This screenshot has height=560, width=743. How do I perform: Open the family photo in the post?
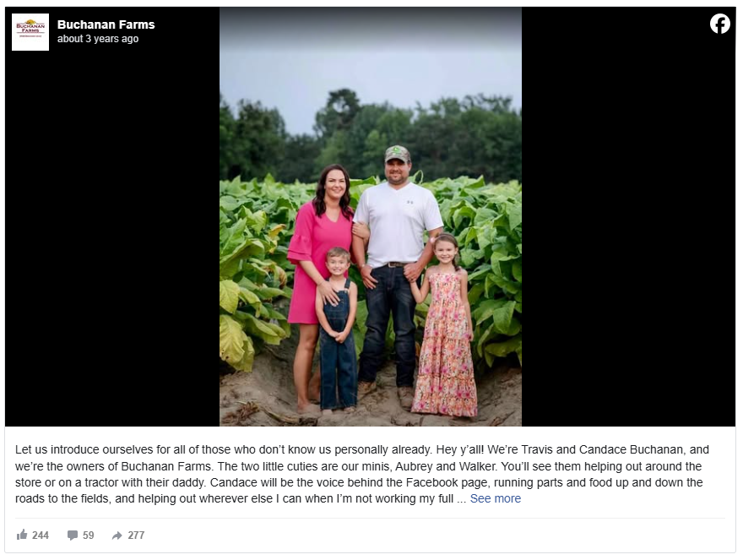tap(371, 216)
